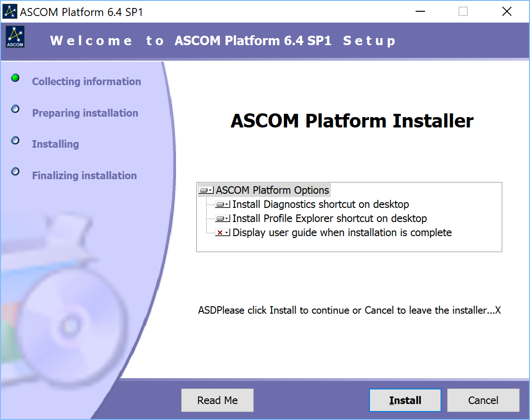Open Install Diagnostics shortcut option dropdown icon
530x420 pixels.
(223, 205)
